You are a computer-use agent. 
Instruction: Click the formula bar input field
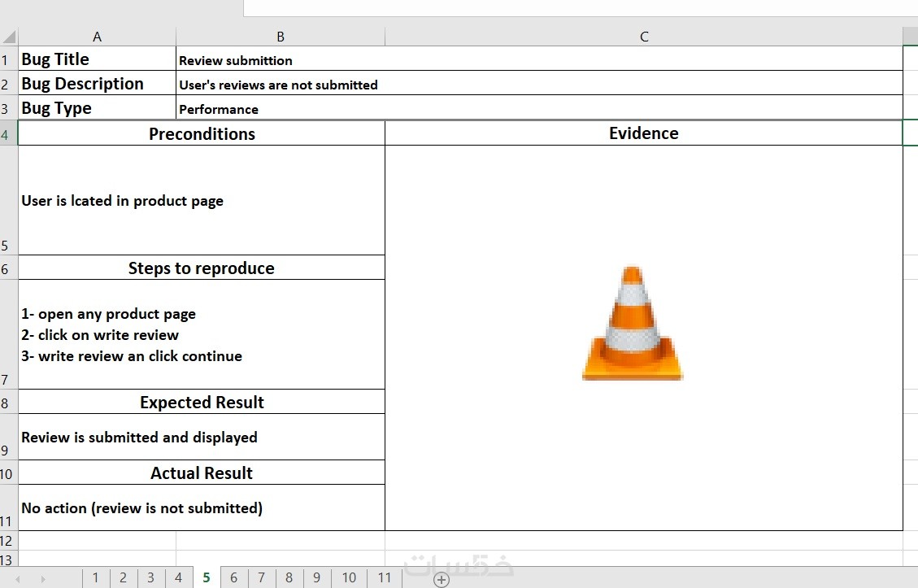(x=581, y=7)
